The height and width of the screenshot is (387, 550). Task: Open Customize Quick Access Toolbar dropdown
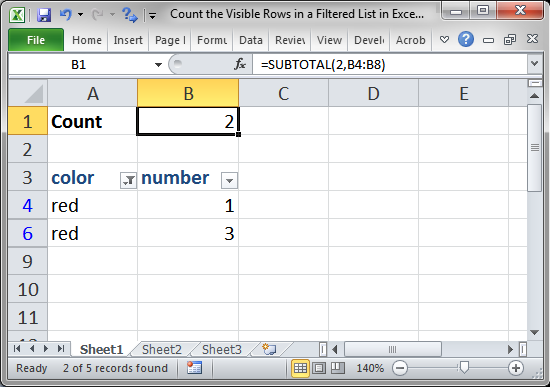pyautogui.click(x=152, y=15)
